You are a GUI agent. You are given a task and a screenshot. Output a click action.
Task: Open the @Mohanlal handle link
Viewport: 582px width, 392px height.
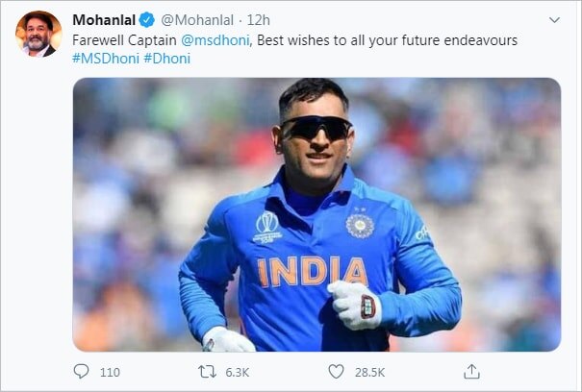coord(196,19)
